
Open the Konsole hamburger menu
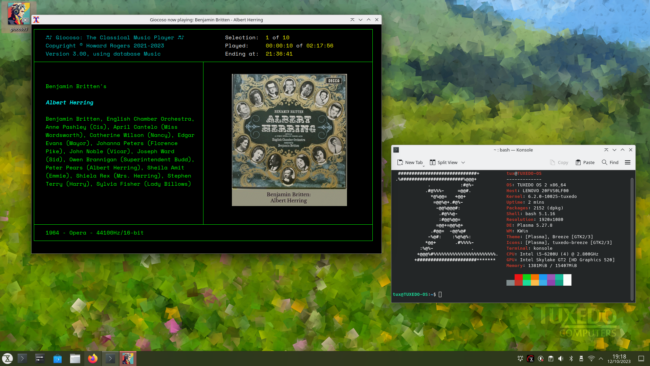[628, 162]
